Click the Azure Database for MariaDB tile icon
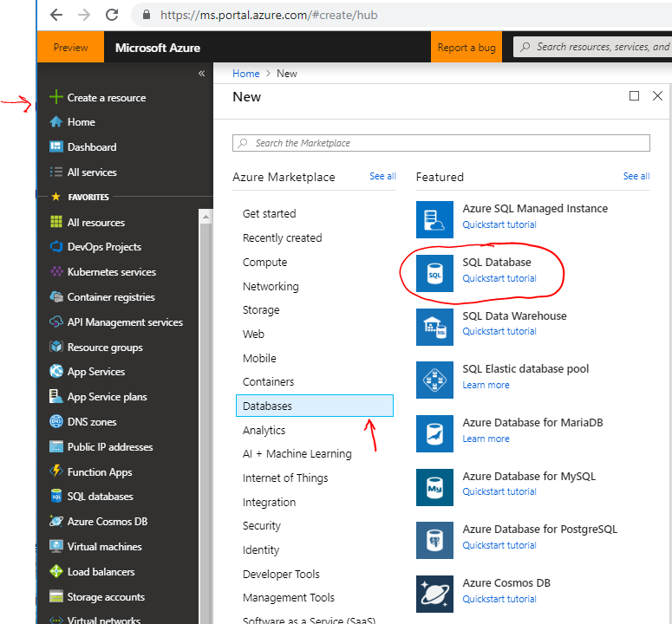 434,433
